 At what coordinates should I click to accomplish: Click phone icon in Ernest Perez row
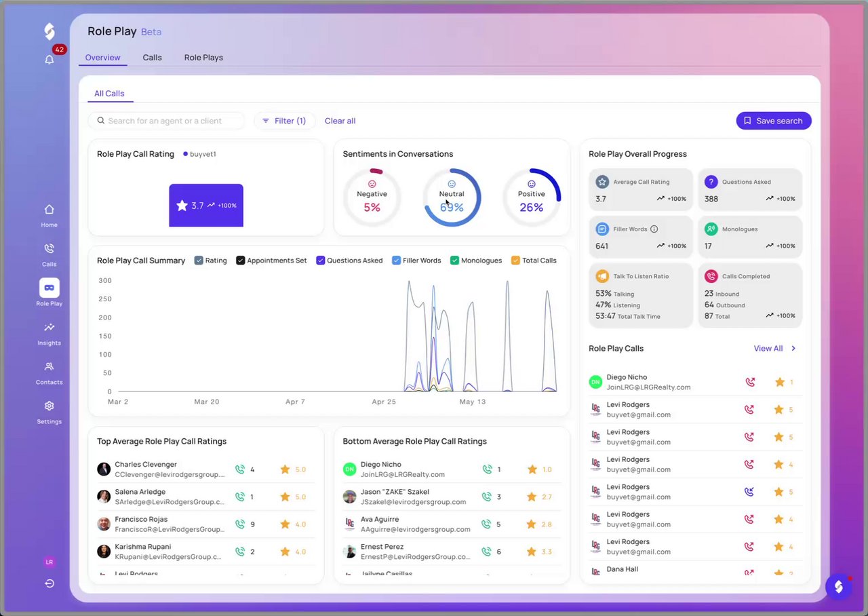click(486, 552)
